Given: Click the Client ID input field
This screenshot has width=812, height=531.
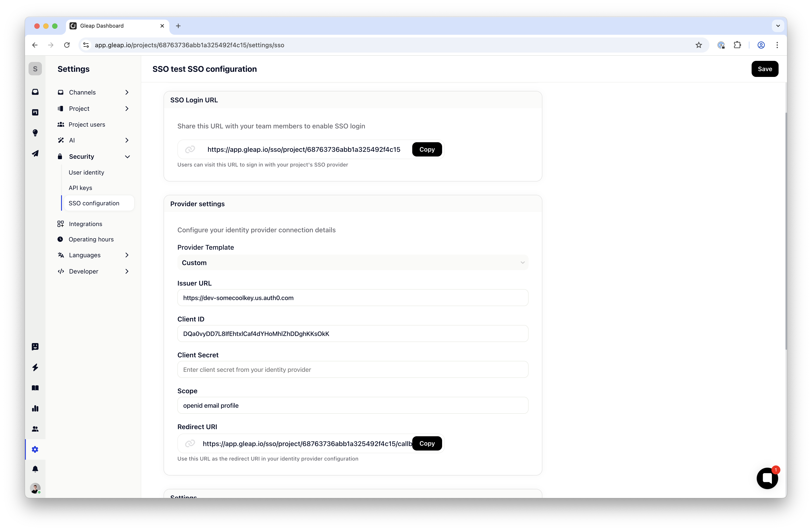Looking at the screenshot, I should [353, 333].
